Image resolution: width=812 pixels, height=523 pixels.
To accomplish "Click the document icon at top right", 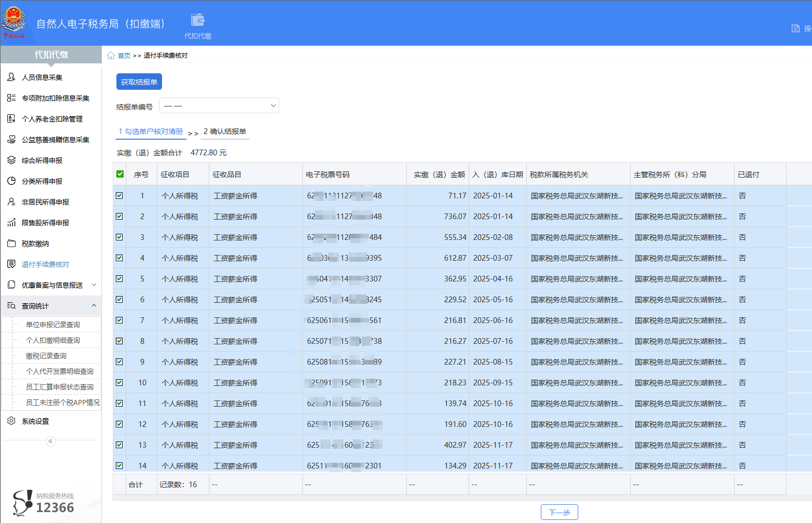I will coord(795,29).
